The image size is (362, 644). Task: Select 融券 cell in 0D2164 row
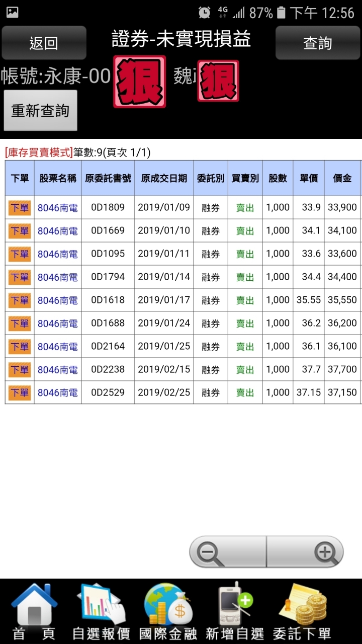(211, 347)
